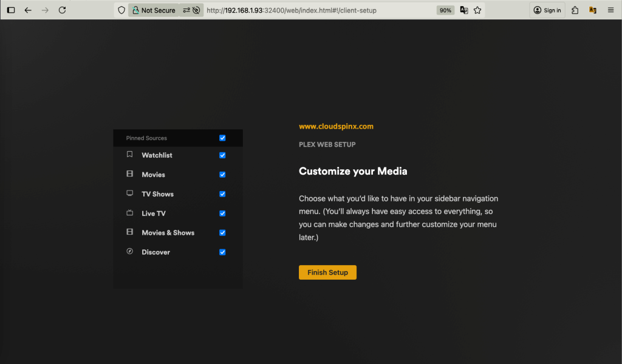Uncheck the Pinned Sources master checkbox
Viewport: 622px width, 364px height.
click(x=222, y=138)
